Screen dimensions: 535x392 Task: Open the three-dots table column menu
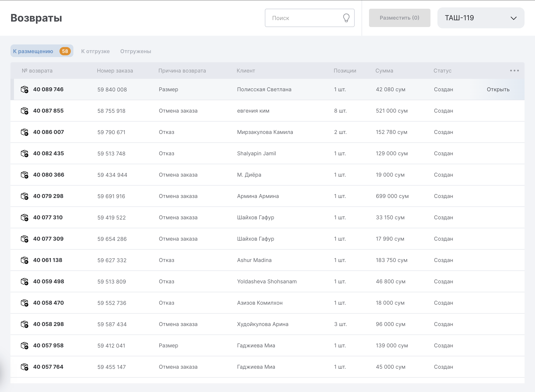pyautogui.click(x=514, y=71)
